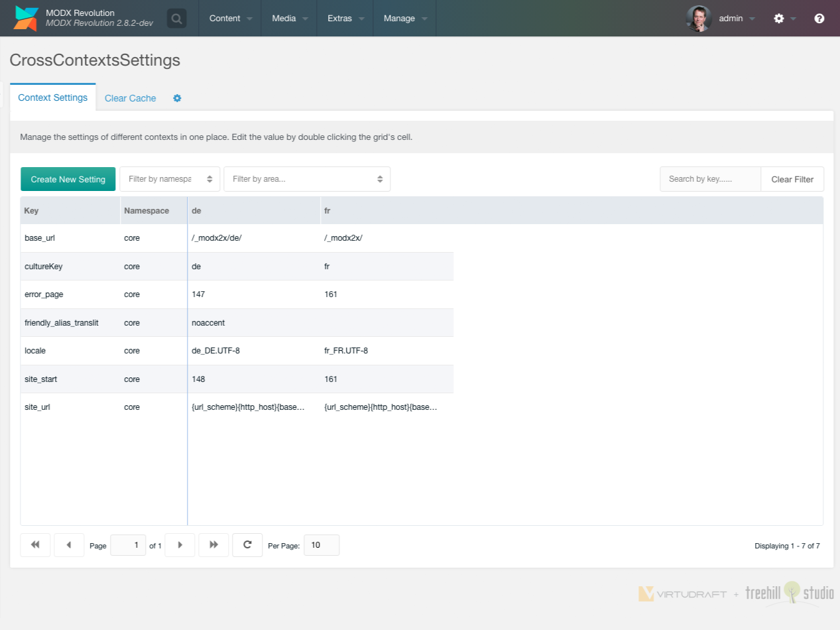Open the Filter by namespace dropdown

point(170,179)
